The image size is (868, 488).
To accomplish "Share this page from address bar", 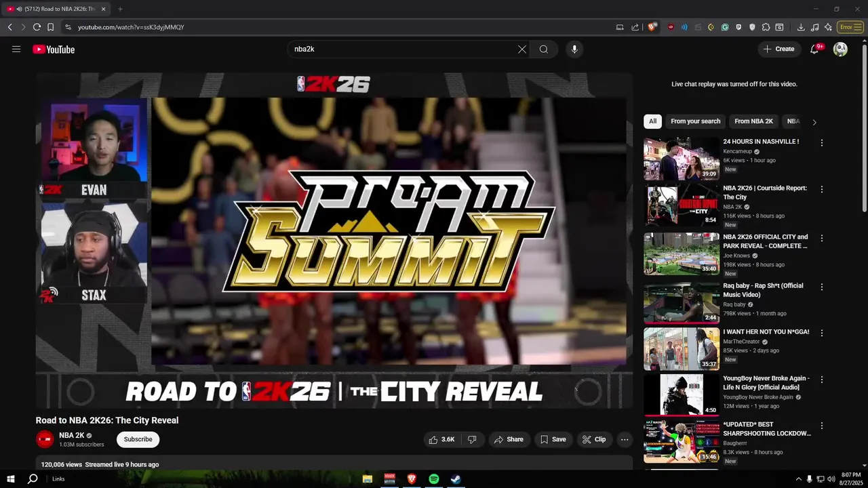I will click(635, 27).
